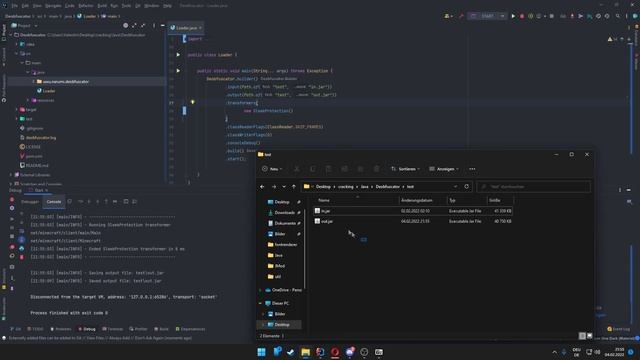
Task: Click the step over icon in the debugger toolbar
Action: coord(80,201)
